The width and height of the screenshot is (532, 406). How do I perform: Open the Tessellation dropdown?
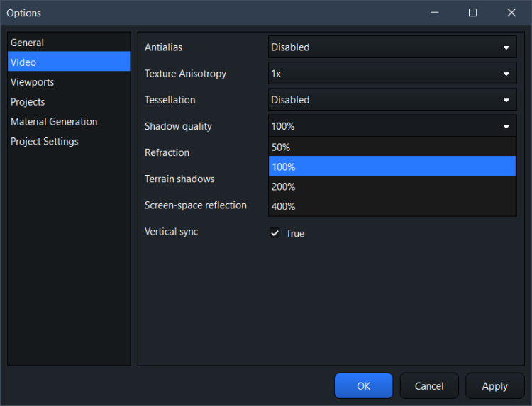point(392,100)
